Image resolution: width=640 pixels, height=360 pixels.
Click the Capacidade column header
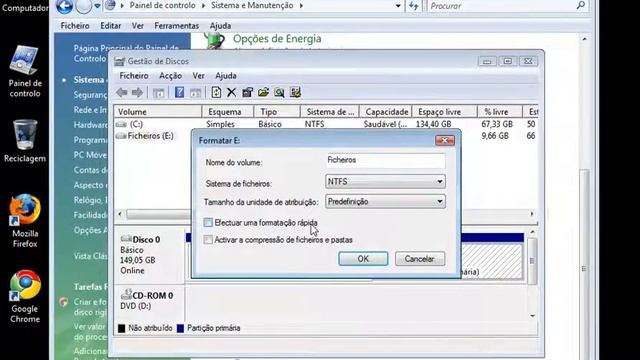(x=386, y=112)
